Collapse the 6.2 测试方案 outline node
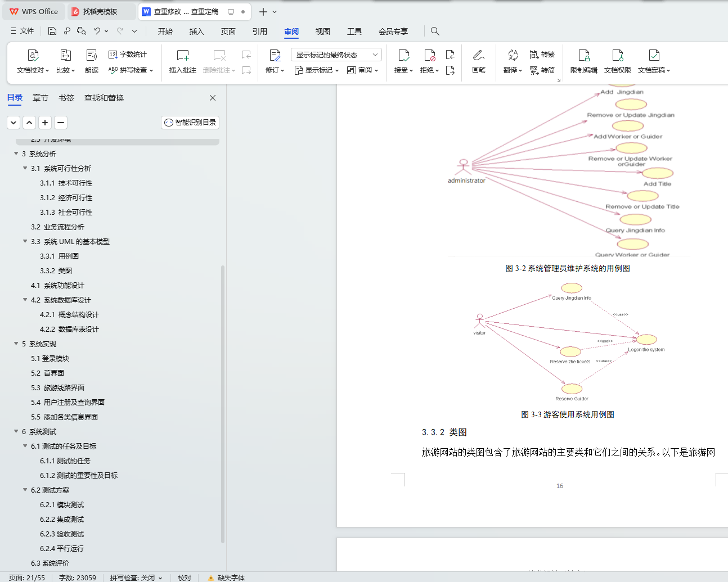The width and height of the screenshot is (728, 582). click(25, 490)
